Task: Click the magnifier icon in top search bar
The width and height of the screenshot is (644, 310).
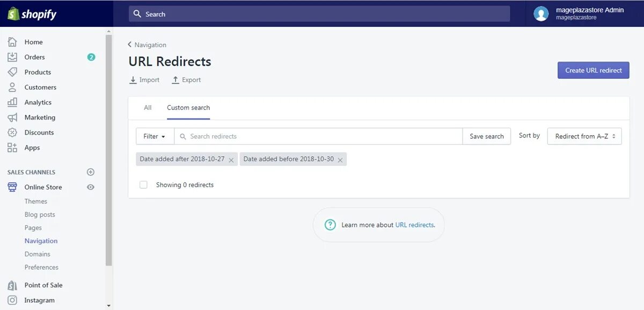Action: (137, 14)
